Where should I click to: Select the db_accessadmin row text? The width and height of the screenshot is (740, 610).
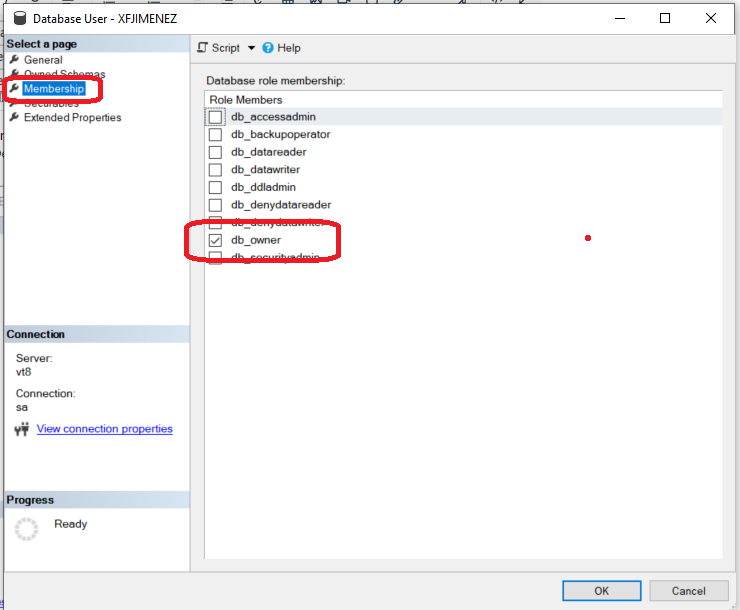273,117
